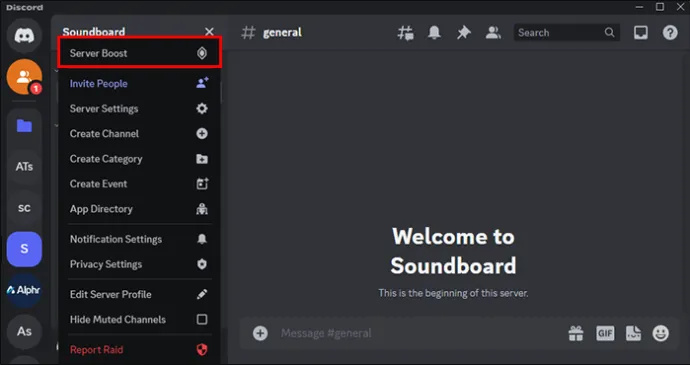Click the search magnifier icon
Image resolution: width=690 pixels, height=365 pixels.
(609, 33)
